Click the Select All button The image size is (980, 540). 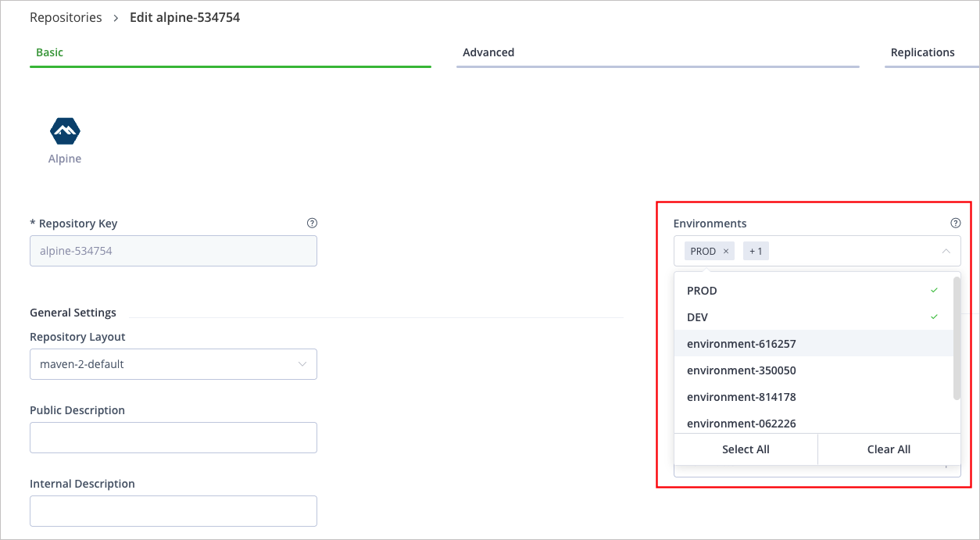coord(745,449)
